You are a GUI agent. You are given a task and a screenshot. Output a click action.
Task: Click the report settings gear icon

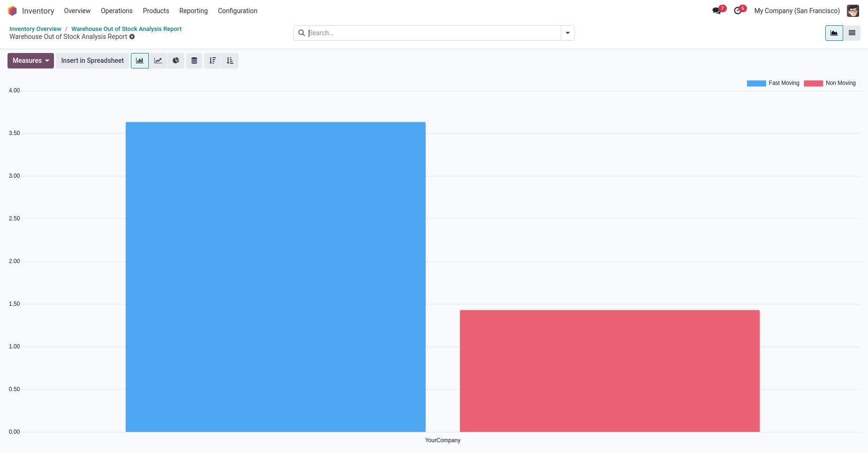(x=132, y=37)
